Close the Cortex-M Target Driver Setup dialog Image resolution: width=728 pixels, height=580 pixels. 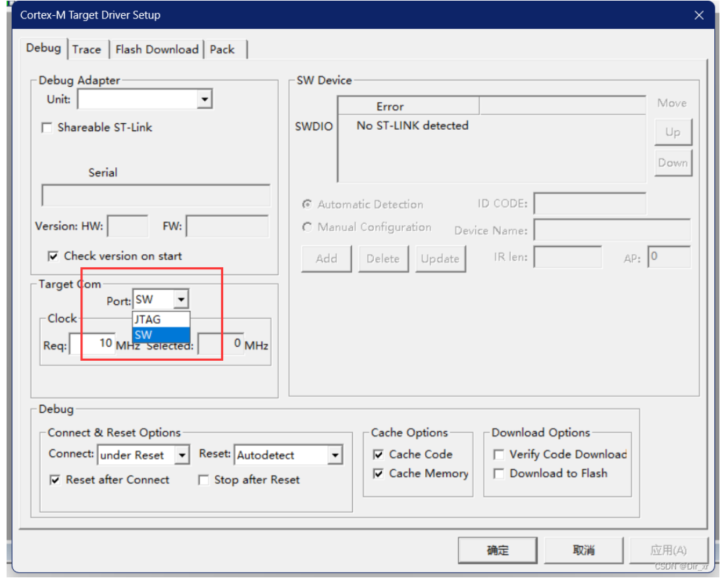(699, 15)
